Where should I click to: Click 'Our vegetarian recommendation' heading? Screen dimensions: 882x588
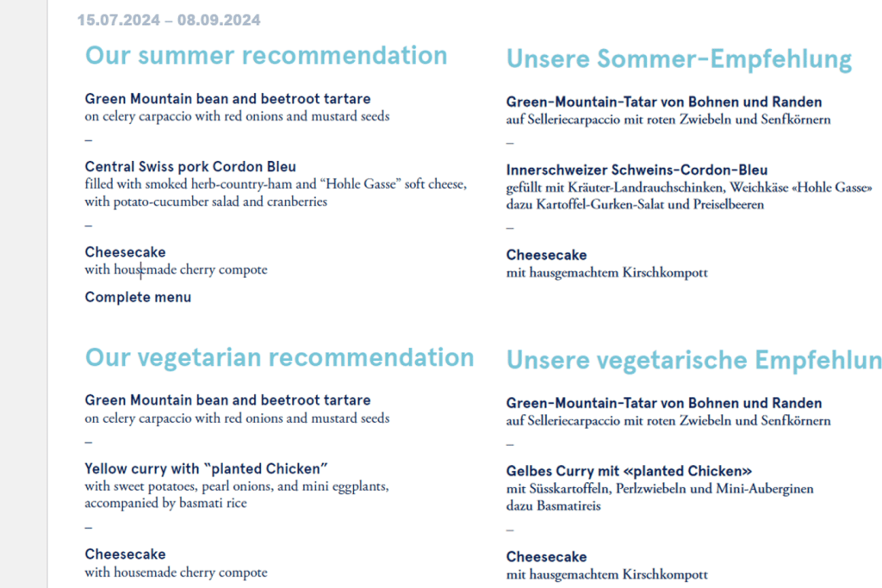(280, 357)
